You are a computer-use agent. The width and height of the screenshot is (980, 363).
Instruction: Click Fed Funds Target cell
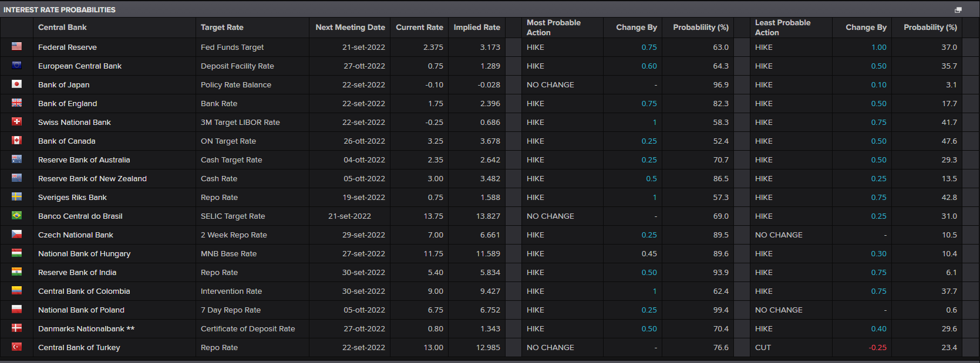point(232,48)
